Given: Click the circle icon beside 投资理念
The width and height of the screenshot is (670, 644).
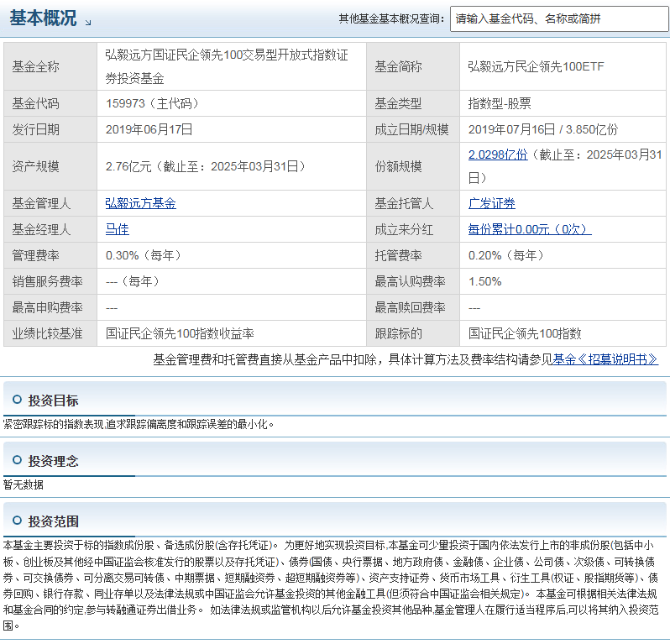Looking at the screenshot, I should click(17, 460).
